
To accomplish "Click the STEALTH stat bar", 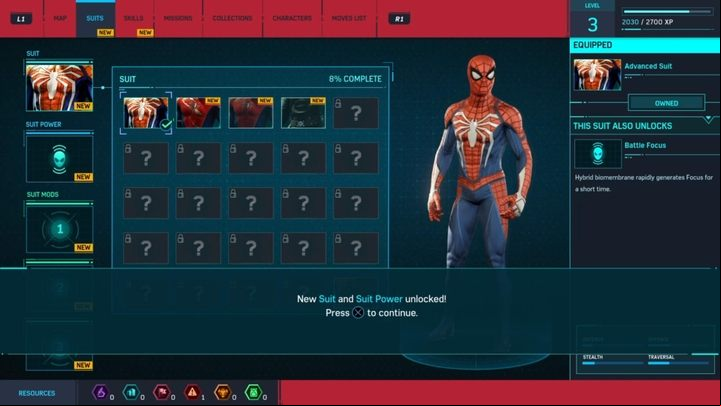I will pyautogui.click(x=612, y=363).
